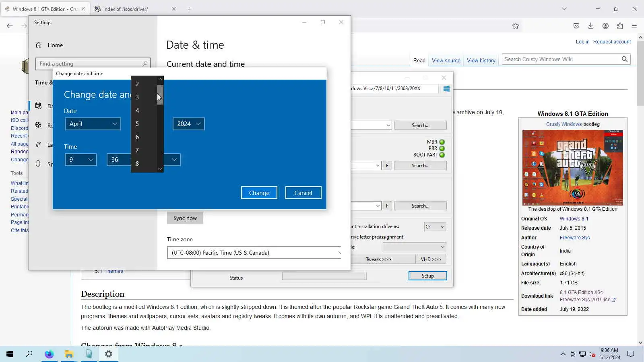The width and height of the screenshot is (644, 362).
Task: Open the Log in link
Action: point(582,42)
